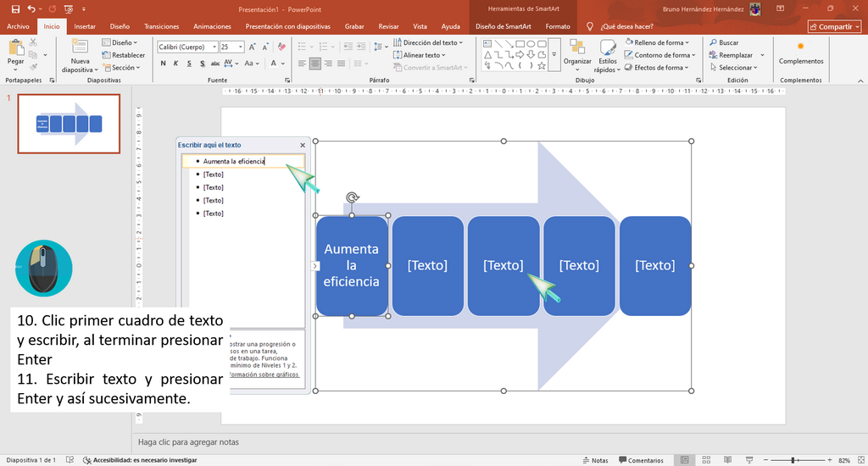
Task: Expand the Relleno de forma dropdown
Action: pos(657,42)
